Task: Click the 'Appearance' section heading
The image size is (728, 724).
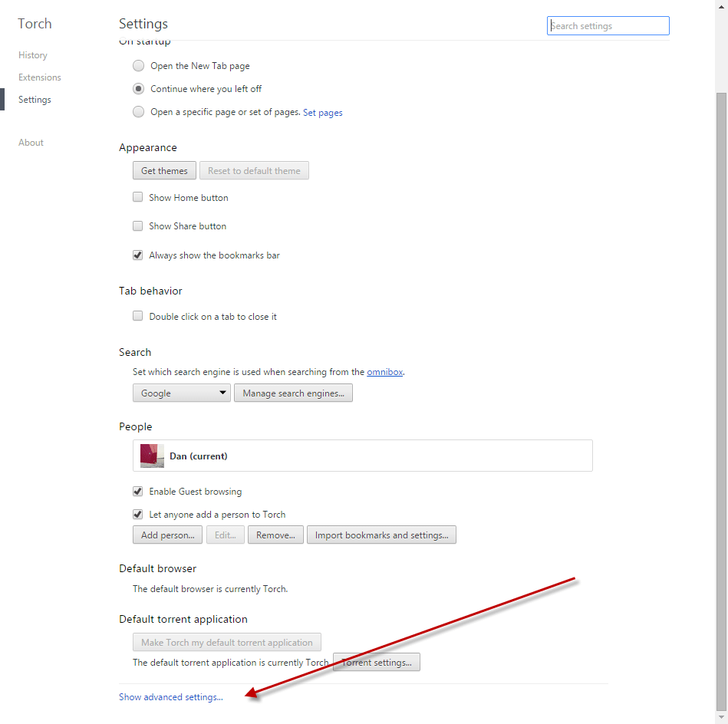Action: 147,147
